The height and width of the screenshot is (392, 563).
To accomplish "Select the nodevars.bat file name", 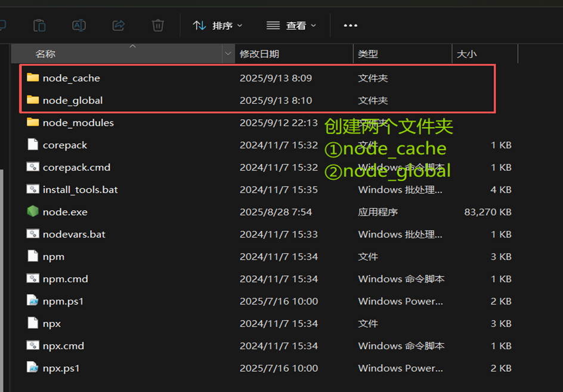I will click(74, 234).
